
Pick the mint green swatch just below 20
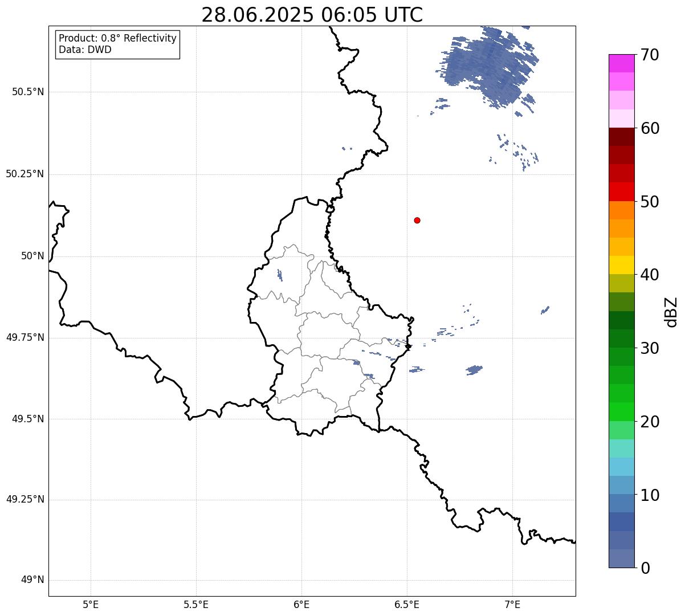621,430
